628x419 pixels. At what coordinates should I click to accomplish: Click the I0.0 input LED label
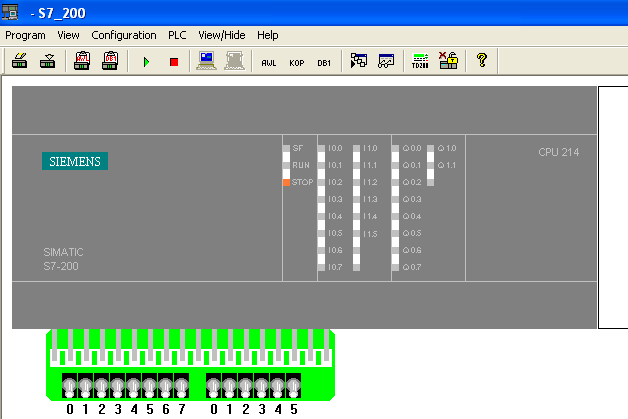click(335, 148)
